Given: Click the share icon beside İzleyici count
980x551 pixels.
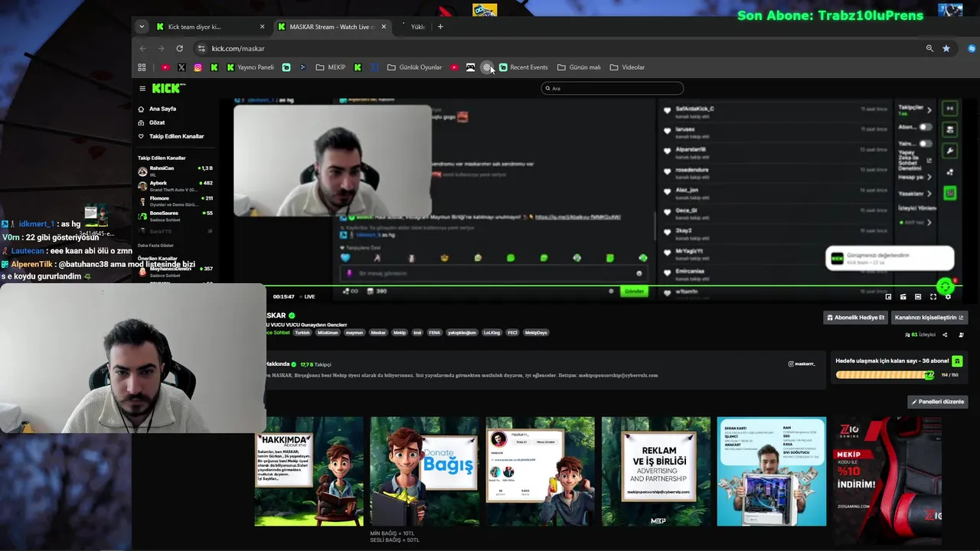Looking at the screenshot, I should (945, 334).
